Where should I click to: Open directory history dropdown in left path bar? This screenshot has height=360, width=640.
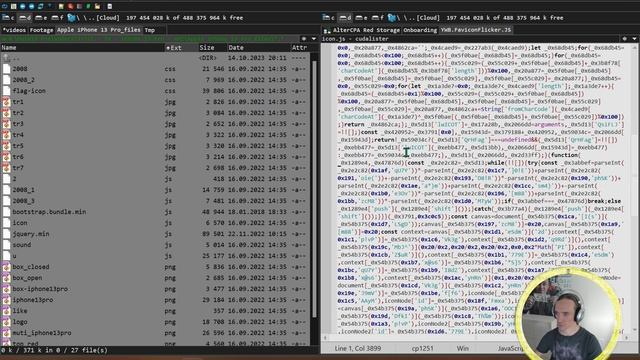pyautogui.click(x=313, y=39)
